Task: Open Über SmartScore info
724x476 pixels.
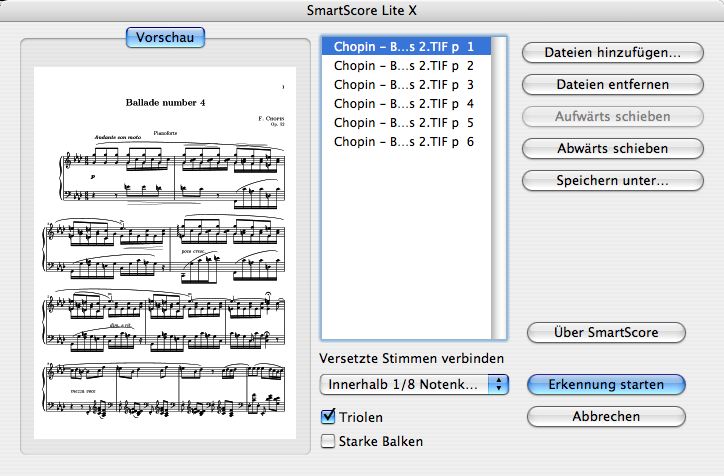Action: (606, 332)
